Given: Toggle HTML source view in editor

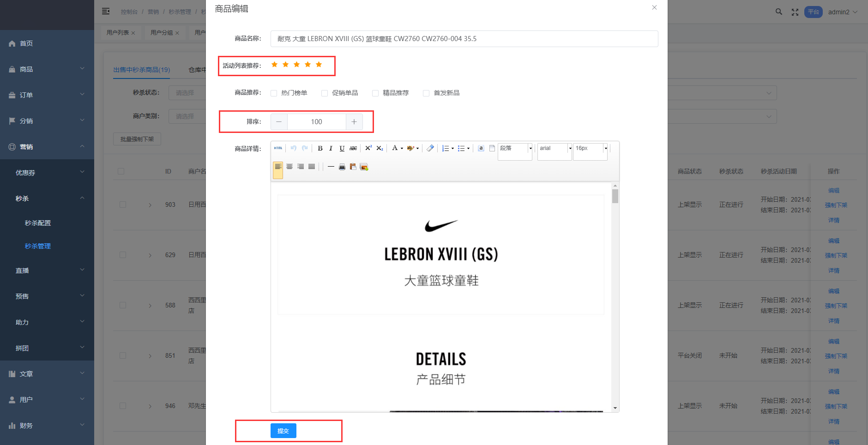Looking at the screenshot, I should pyautogui.click(x=278, y=148).
